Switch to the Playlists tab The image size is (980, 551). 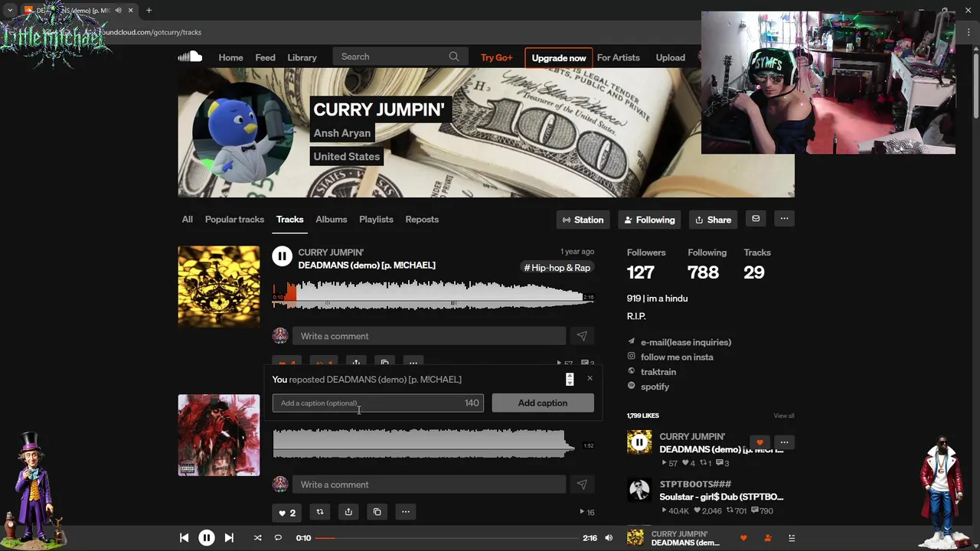point(376,220)
